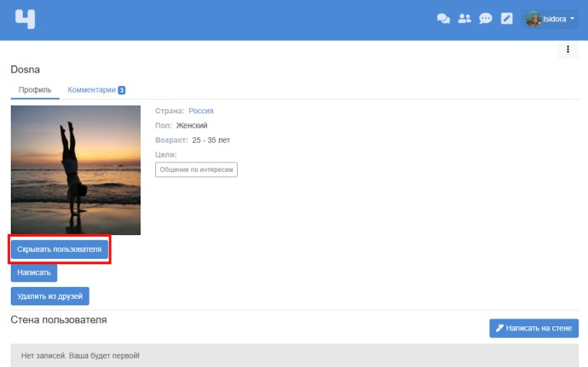Click the pencil edit icon in the header
This screenshot has height=367, width=588.
(x=507, y=19)
